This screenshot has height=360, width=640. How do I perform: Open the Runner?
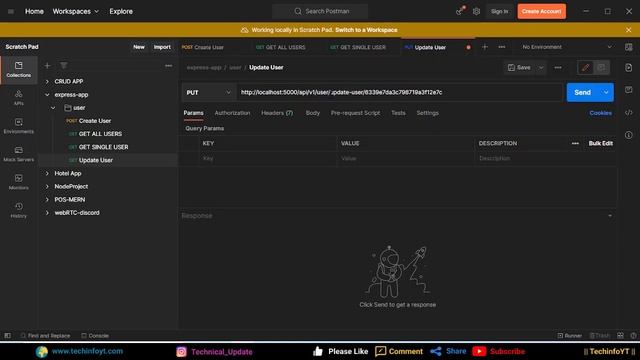point(569,336)
